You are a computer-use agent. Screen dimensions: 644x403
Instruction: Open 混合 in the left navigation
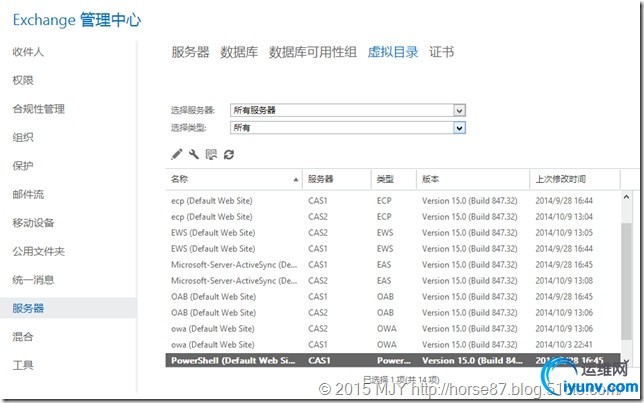pyautogui.click(x=23, y=337)
